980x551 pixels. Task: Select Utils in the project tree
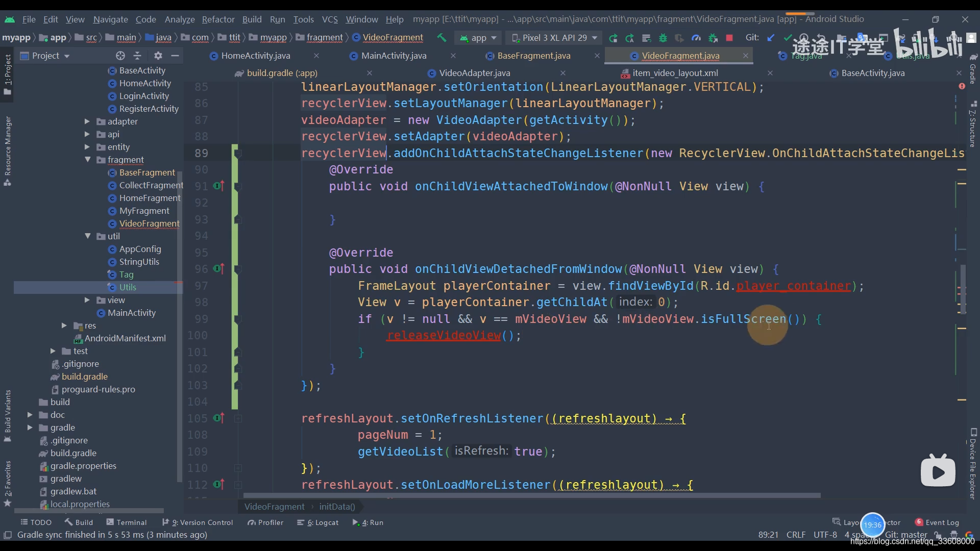[x=128, y=287]
